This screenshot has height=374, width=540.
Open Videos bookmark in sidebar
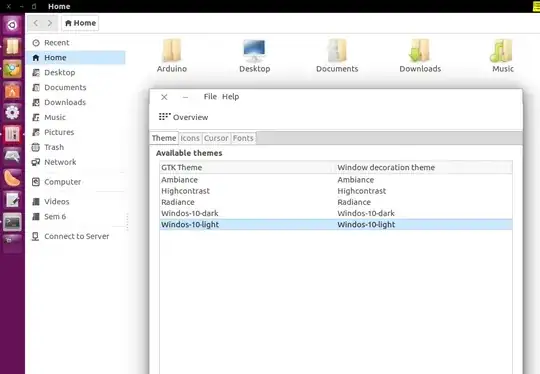(x=76, y=201)
